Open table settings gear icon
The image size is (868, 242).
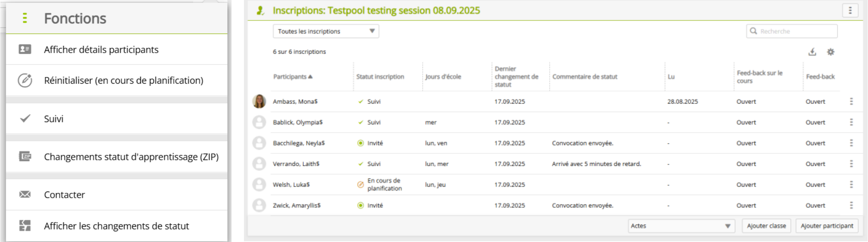[831, 52]
